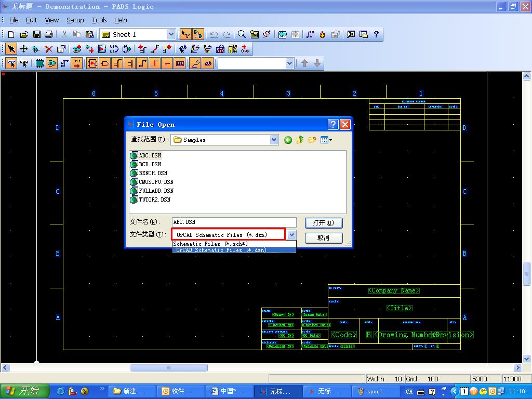The width and height of the screenshot is (532, 399).
Task: Expand the Samples folder location dropdown
Action: pos(274,140)
